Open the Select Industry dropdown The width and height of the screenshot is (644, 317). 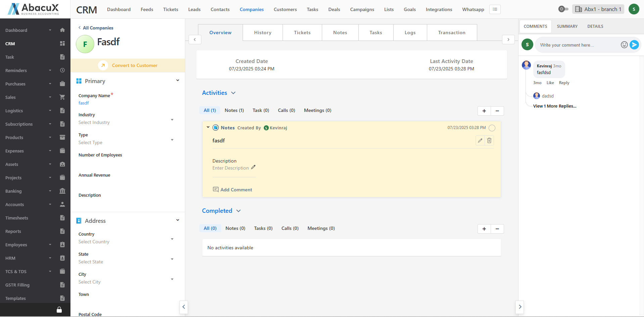(172, 120)
